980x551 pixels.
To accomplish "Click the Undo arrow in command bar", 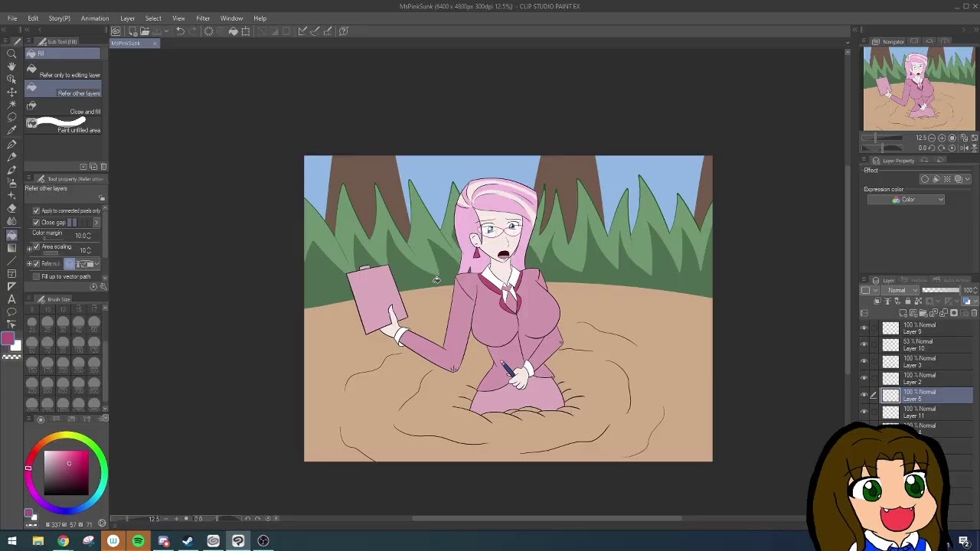I will 180,31.
